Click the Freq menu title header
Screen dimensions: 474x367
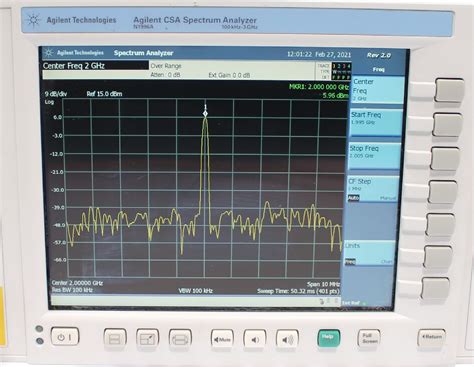(378, 69)
